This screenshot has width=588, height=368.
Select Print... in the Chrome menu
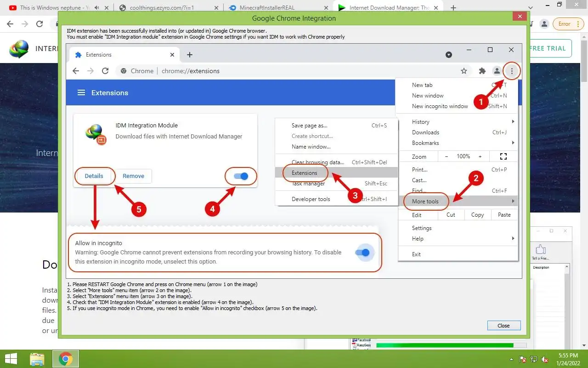coord(420,170)
